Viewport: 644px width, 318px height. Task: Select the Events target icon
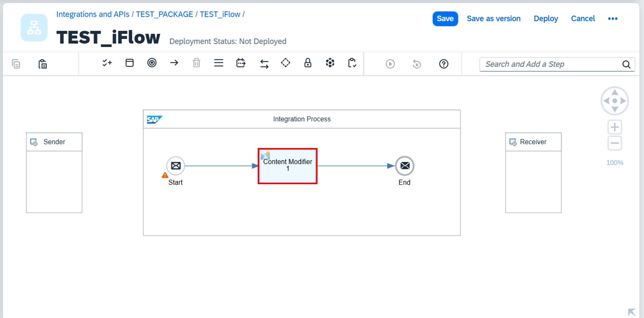(152, 63)
